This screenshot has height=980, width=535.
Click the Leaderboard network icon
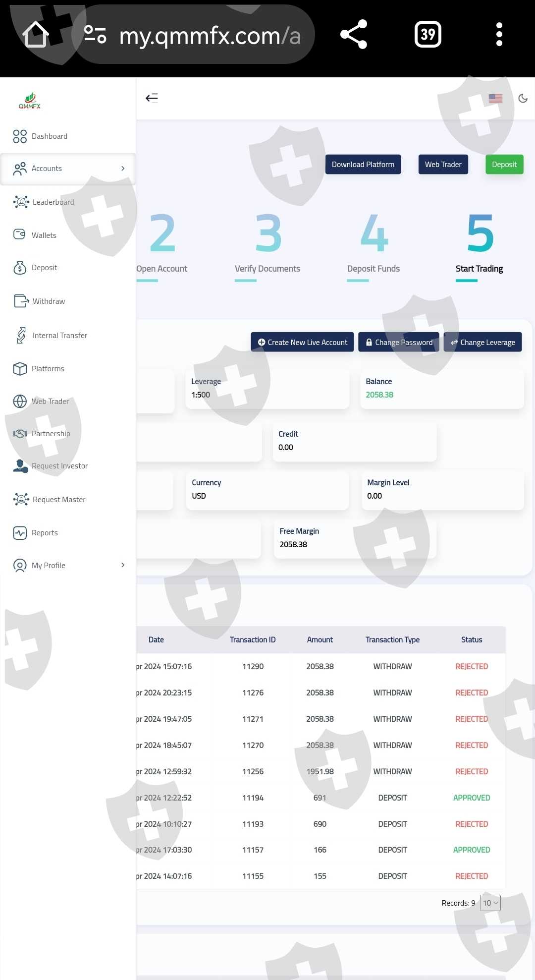coord(21,202)
